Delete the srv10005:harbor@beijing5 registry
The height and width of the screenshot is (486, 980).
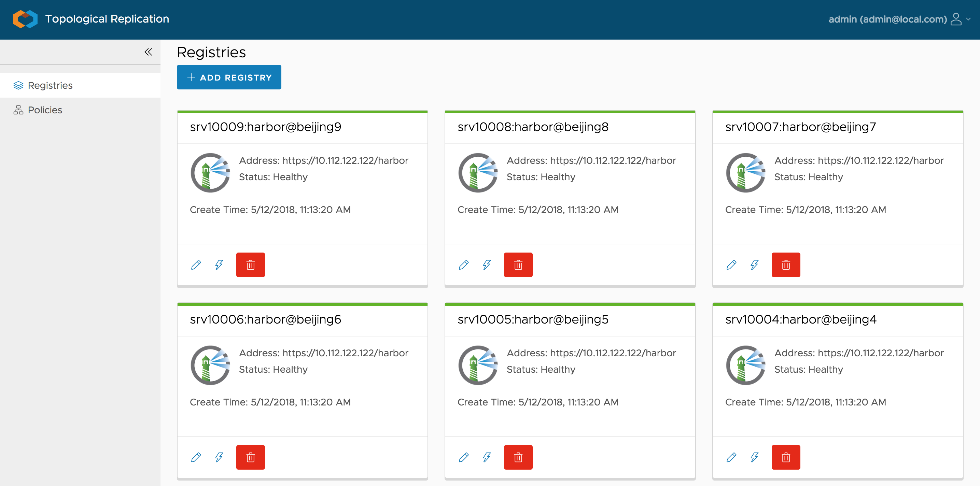pos(518,457)
